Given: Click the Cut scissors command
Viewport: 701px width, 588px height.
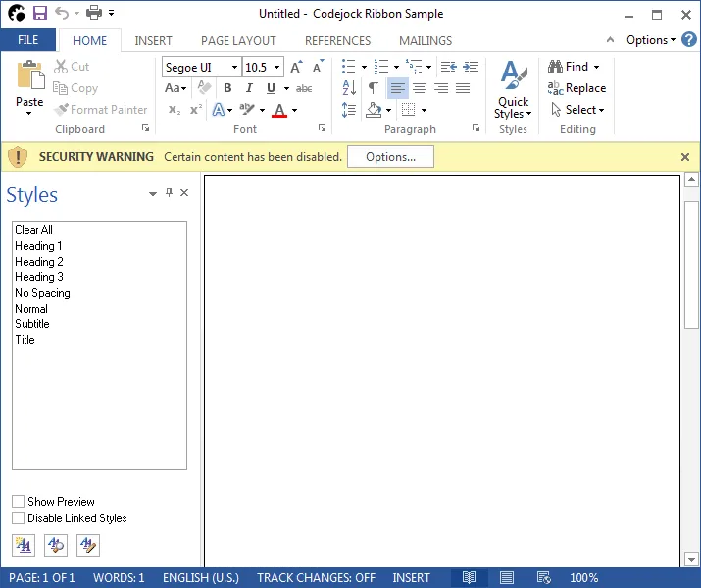Looking at the screenshot, I should point(72,67).
